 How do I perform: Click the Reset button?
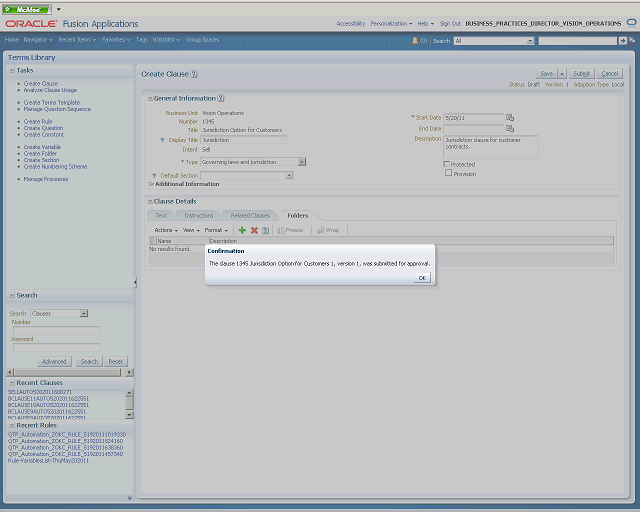(x=116, y=362)
